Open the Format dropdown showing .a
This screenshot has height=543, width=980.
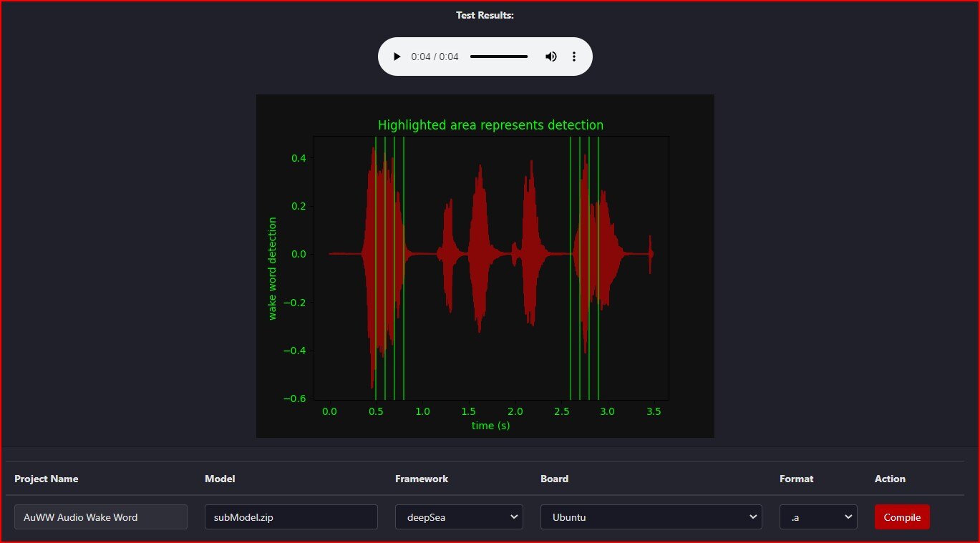click(818, 517)
